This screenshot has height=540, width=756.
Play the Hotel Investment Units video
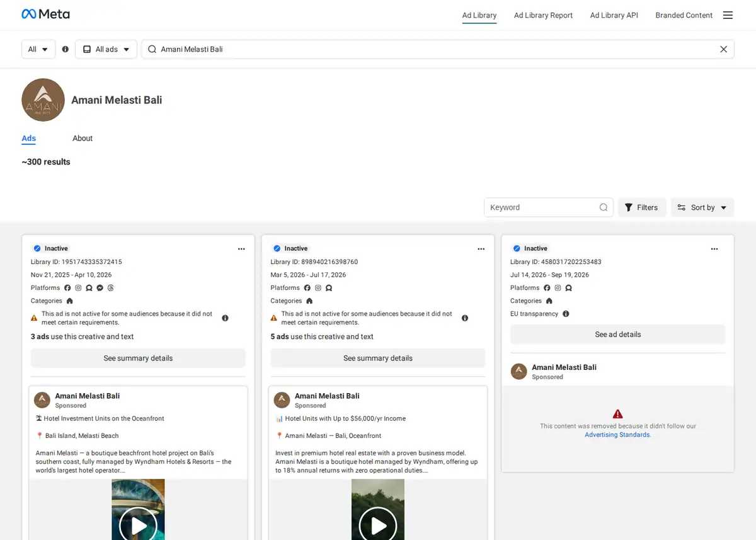click(138, 525)
